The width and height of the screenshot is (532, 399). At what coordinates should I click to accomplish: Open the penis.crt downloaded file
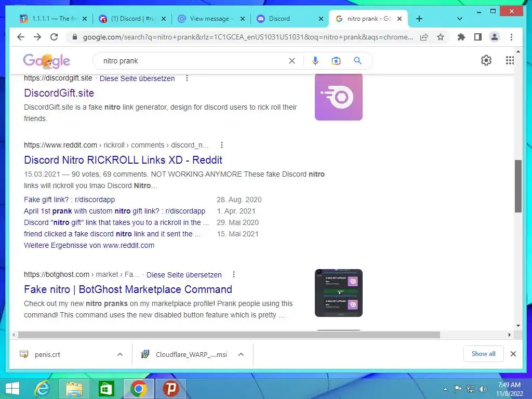[47, 354]
